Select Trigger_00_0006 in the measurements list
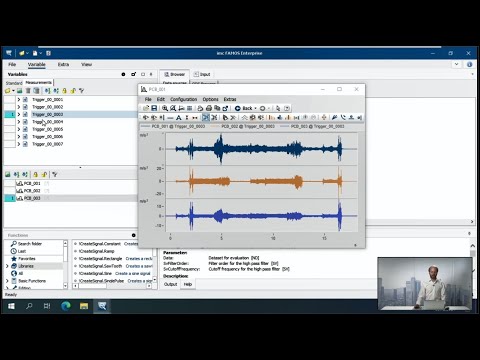 coord(47,137)
